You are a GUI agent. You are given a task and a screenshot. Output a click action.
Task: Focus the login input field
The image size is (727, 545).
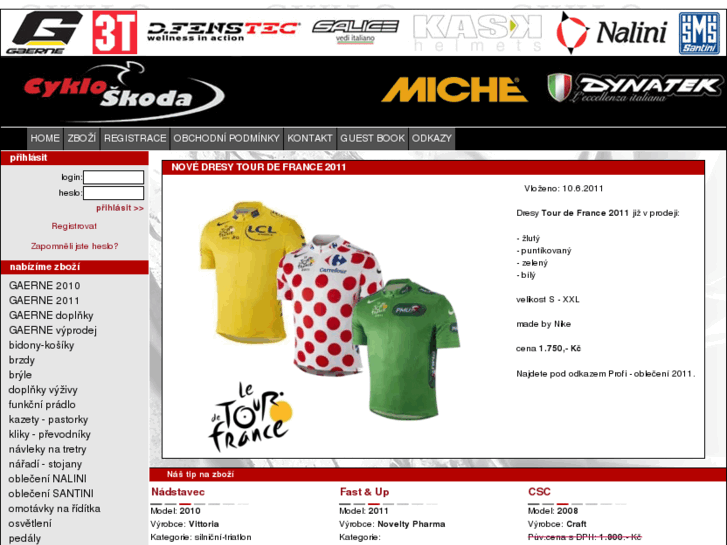113,177
